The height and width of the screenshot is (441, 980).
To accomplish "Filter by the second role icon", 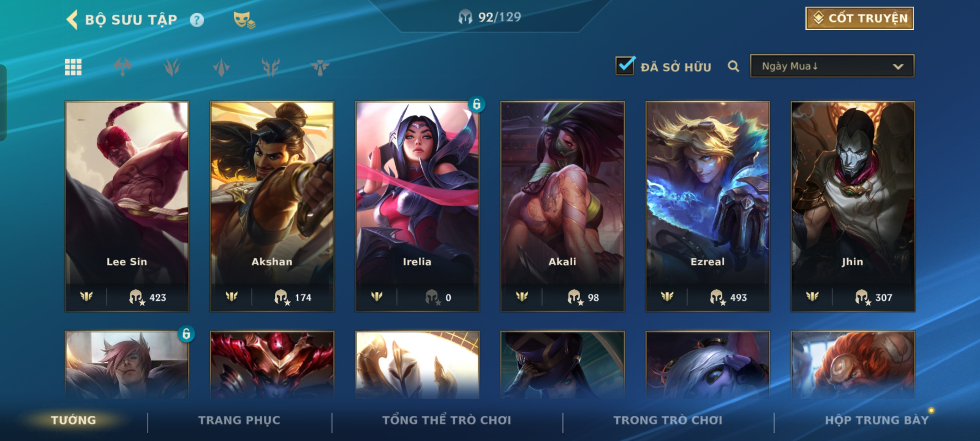I will (172, 67).
